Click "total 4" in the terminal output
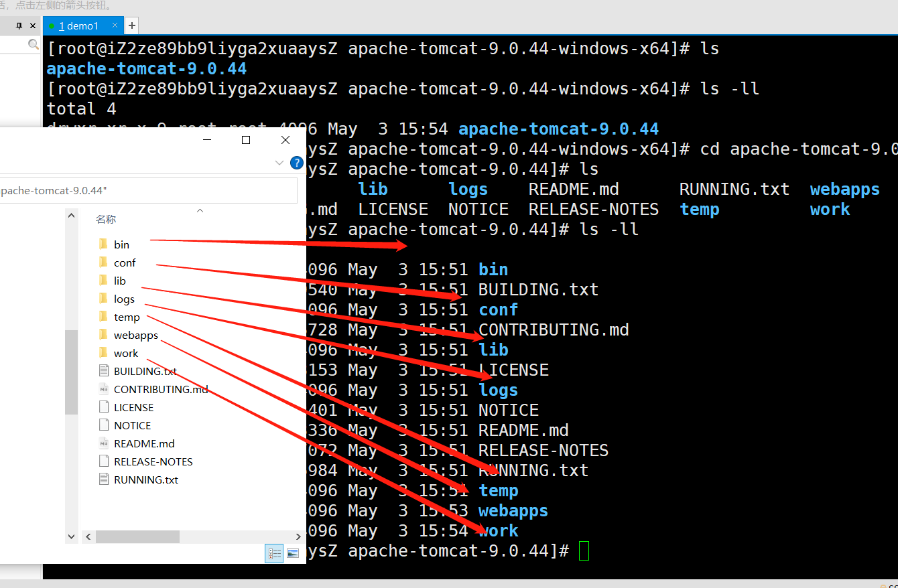Image resolution: width=898 pixels, height=588 pixels. (82, 108)
